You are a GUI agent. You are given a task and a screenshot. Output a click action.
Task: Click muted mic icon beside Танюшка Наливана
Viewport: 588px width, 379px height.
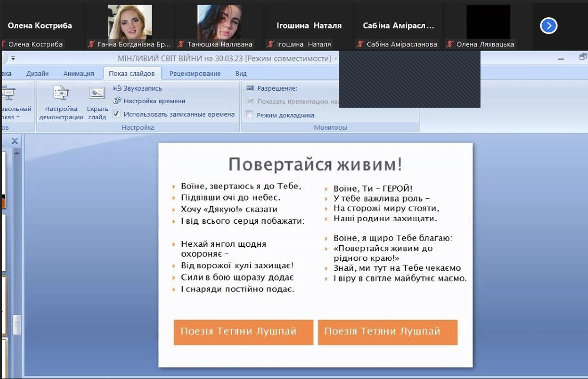point(181,45)
